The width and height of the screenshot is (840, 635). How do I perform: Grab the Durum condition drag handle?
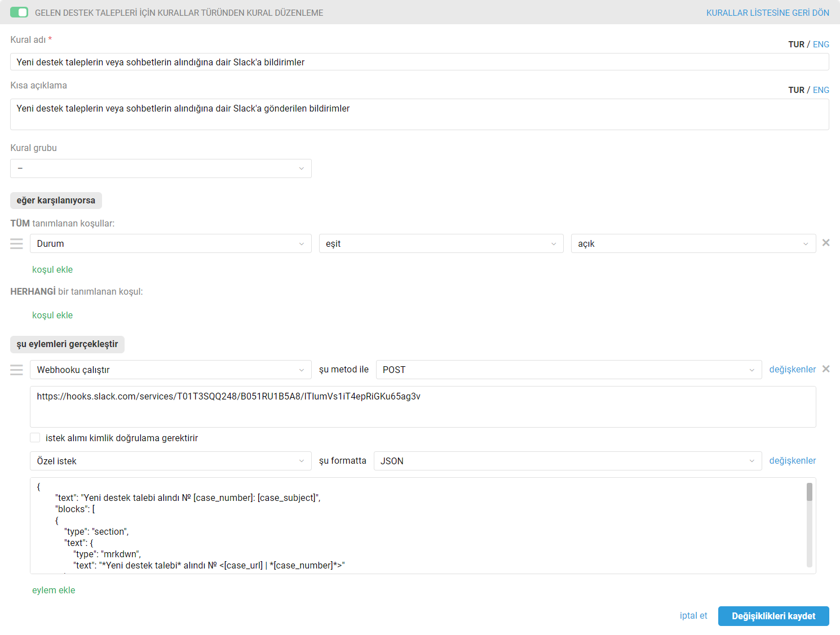[17, 243]
